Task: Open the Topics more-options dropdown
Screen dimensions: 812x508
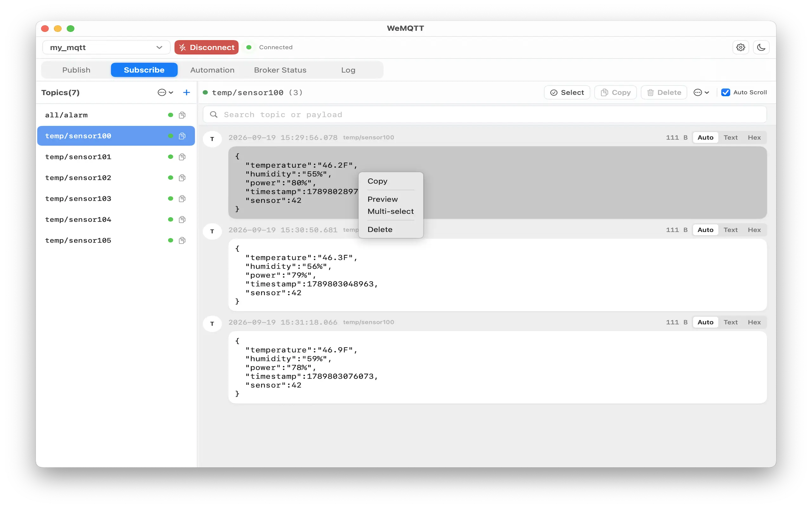Action: point(166,92)
